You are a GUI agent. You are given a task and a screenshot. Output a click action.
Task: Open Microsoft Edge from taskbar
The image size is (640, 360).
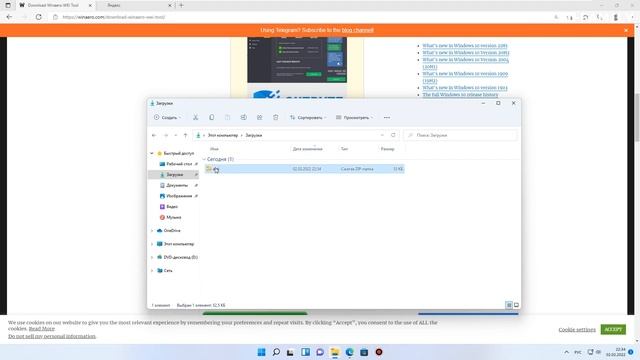tap(350, 352)
